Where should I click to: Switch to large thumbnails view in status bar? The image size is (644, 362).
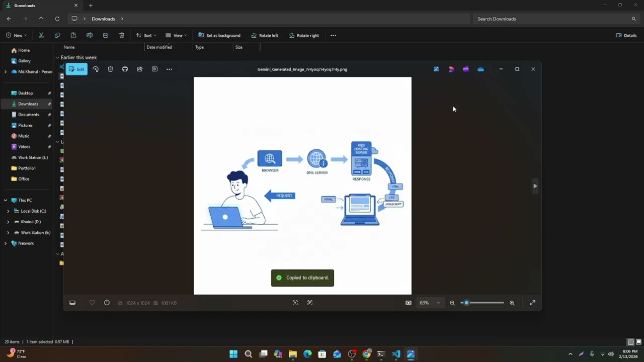638,342
